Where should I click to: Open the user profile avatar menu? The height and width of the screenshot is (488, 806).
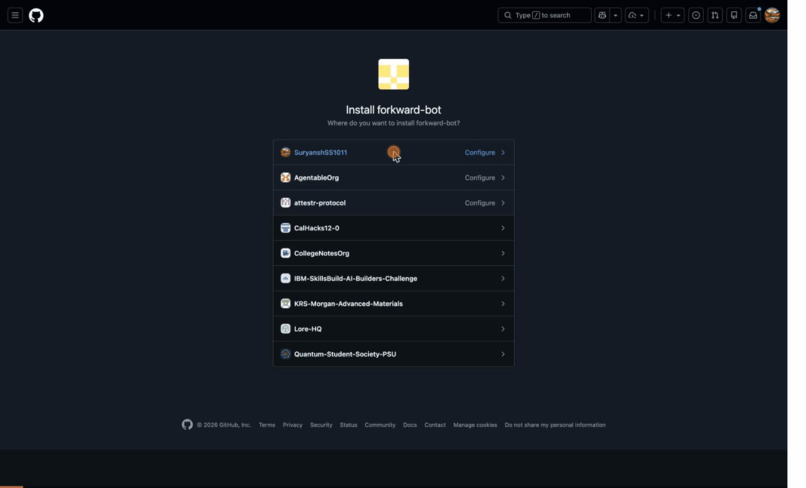[x=772, y=15]
